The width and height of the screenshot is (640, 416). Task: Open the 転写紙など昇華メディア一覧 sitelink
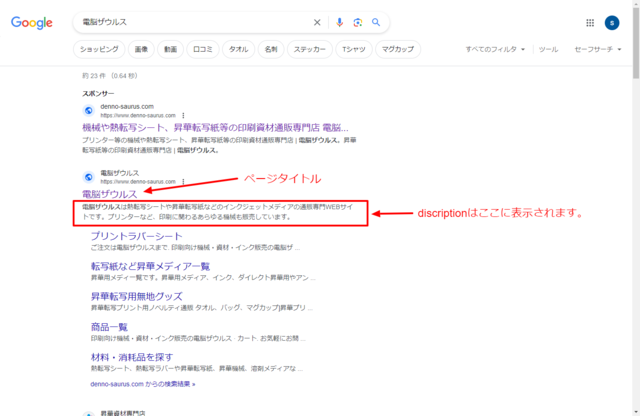click(150, 267)
